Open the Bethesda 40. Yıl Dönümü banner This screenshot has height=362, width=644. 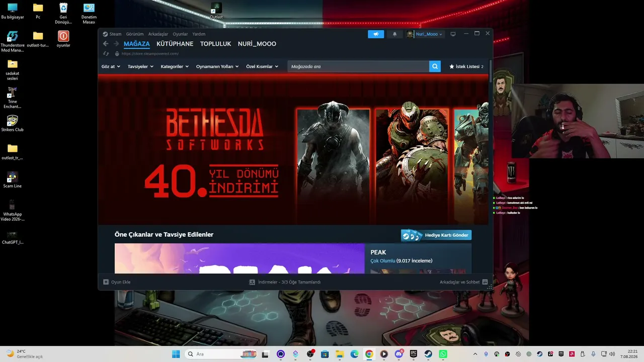[x=293, y=149]
